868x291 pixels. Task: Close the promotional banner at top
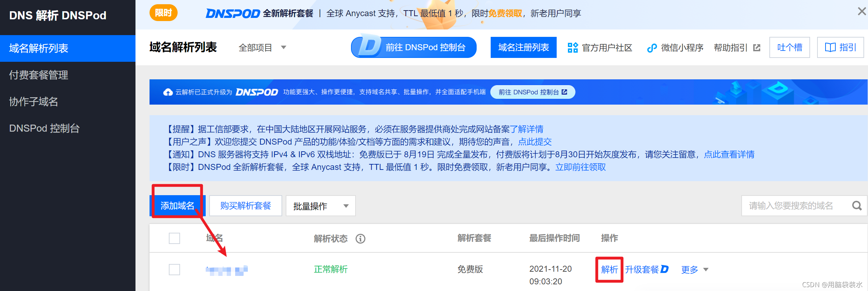pyautogui.click(x=862, y=12)
